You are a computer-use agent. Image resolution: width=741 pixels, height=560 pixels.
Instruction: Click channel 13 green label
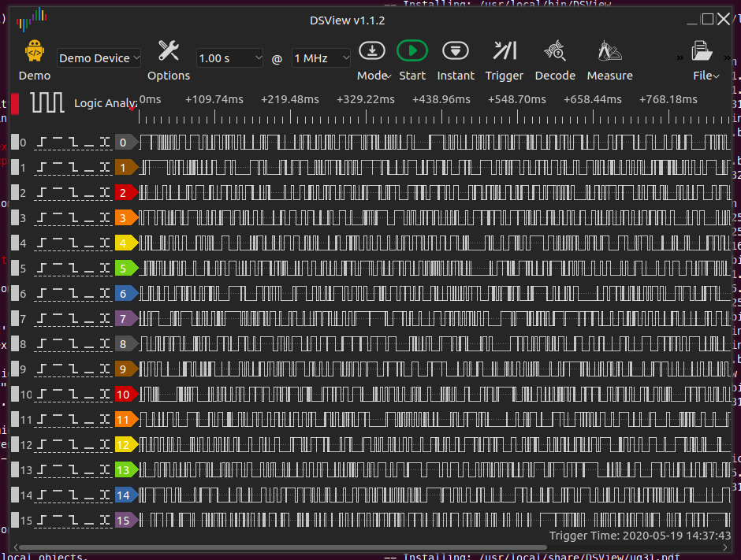click(x=125, y=470)
